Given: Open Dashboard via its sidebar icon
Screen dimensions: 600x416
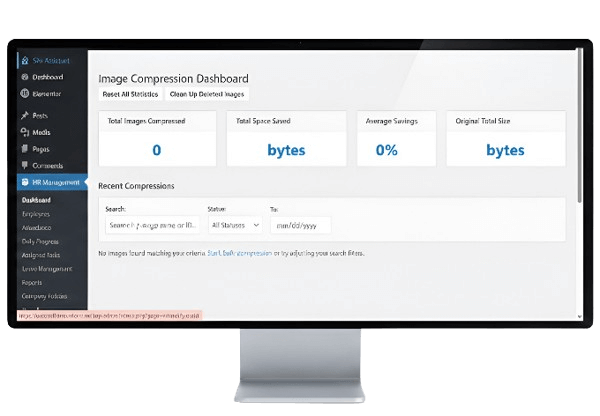Looking at the screenshot, I should (x=24, y=77).
